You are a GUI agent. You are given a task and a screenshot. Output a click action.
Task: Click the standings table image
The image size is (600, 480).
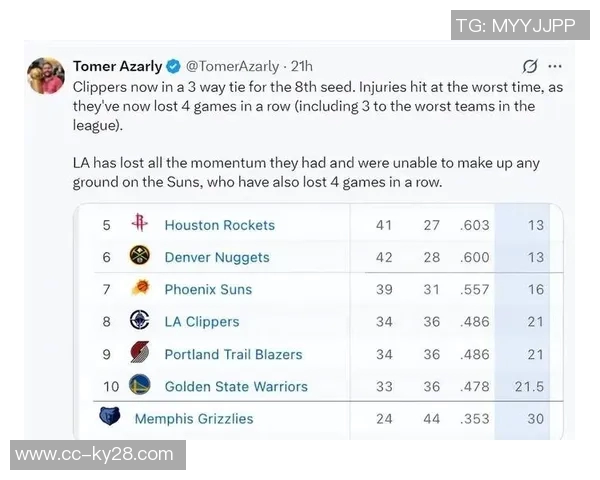pos(318,320)
